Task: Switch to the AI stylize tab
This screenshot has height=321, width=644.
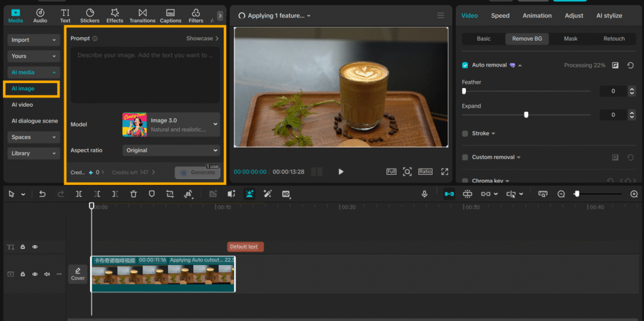Action: coord(609,16)
